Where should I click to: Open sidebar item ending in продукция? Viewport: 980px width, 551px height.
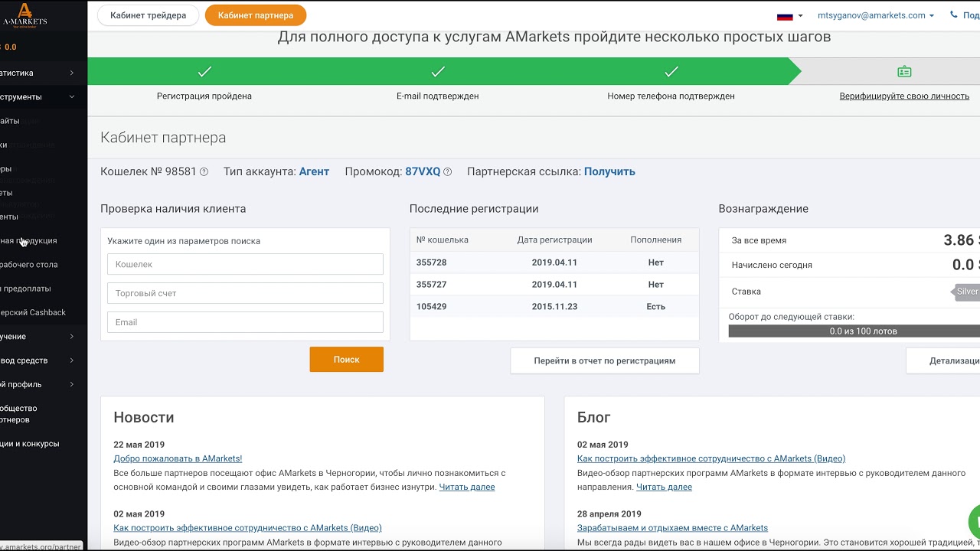29,240
